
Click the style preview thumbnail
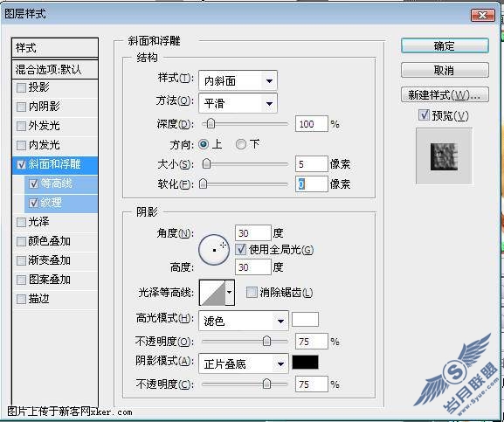coord(444,156)
